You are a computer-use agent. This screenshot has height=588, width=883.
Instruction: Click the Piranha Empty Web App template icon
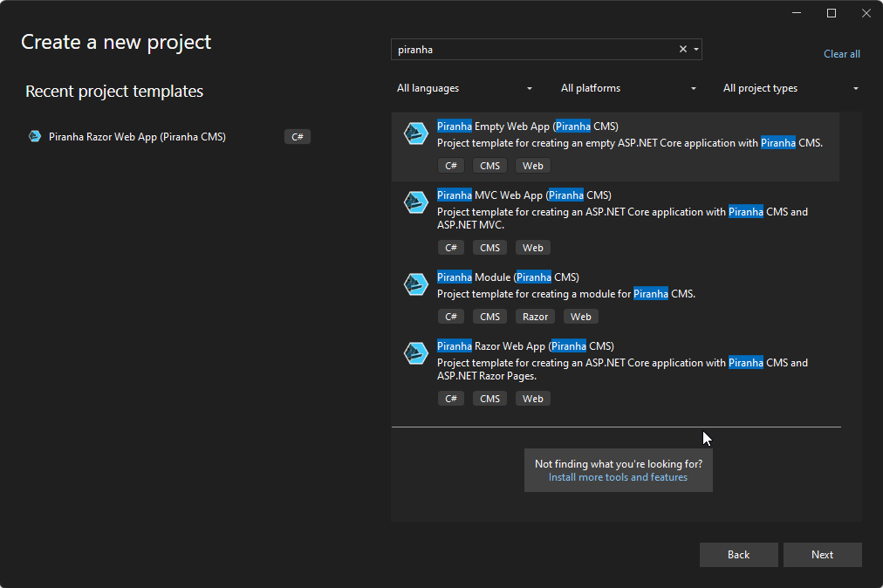tap(415, 133)
